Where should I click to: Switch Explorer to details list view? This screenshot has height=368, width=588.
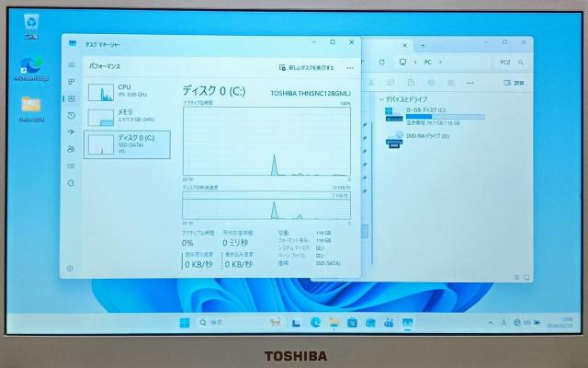(x=516, y=278)
